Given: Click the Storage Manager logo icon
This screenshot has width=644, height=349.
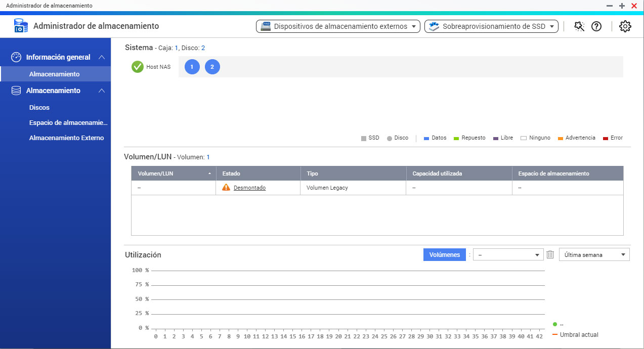Looking at the screenshot, I should [21, 26].
